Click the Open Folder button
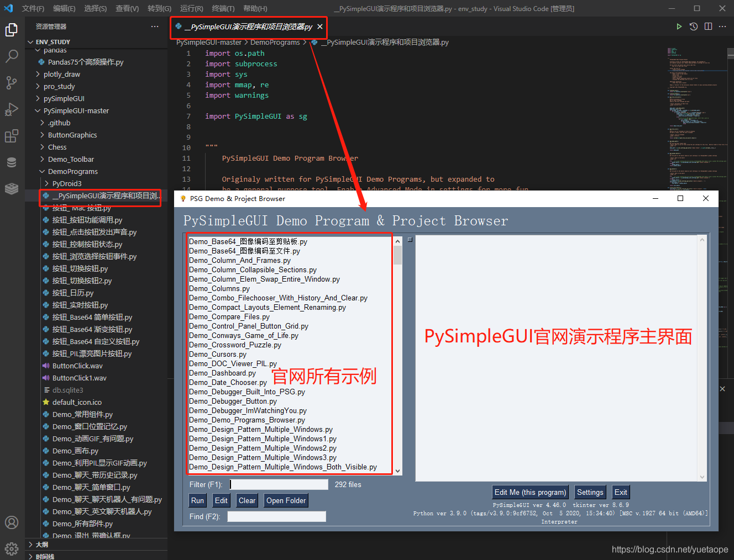Image resolution: width=734 pixels, height=560 pixels. (x=286, y=500)
